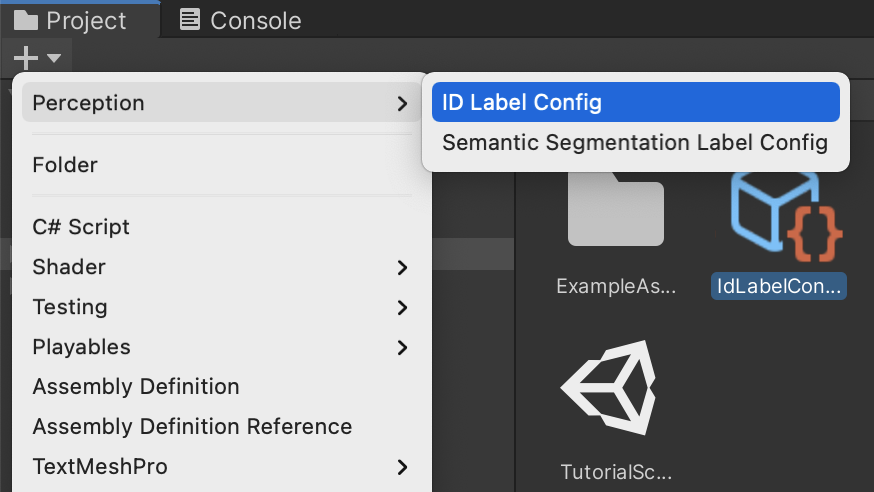Click the Project tab folder icon

(26, 20)
